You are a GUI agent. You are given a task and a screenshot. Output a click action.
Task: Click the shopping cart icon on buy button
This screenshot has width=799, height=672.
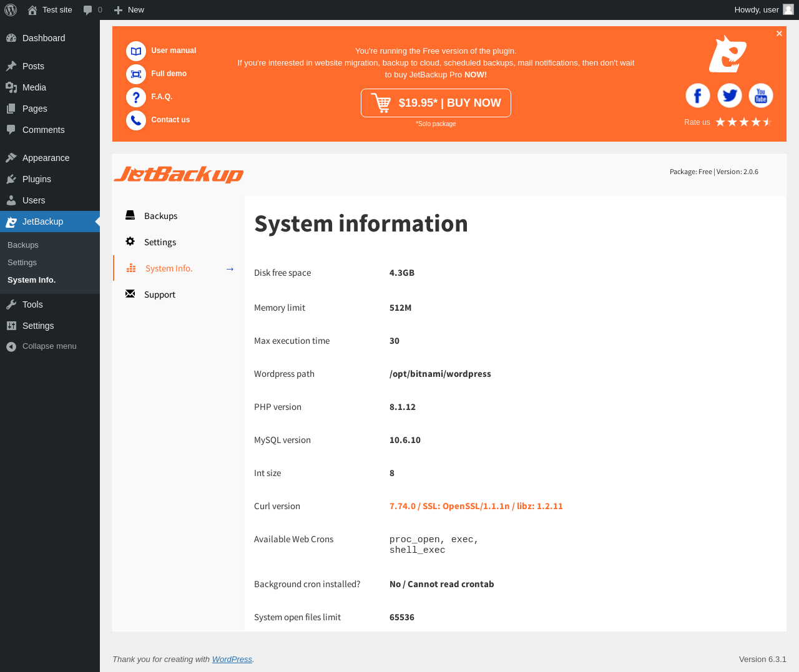click(381, 103)
